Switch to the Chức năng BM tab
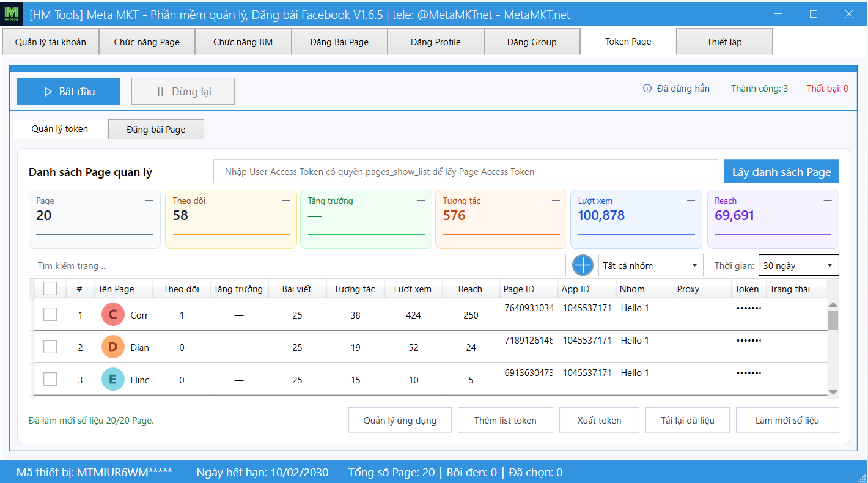The image size is (868, 483). coord(243,42)
